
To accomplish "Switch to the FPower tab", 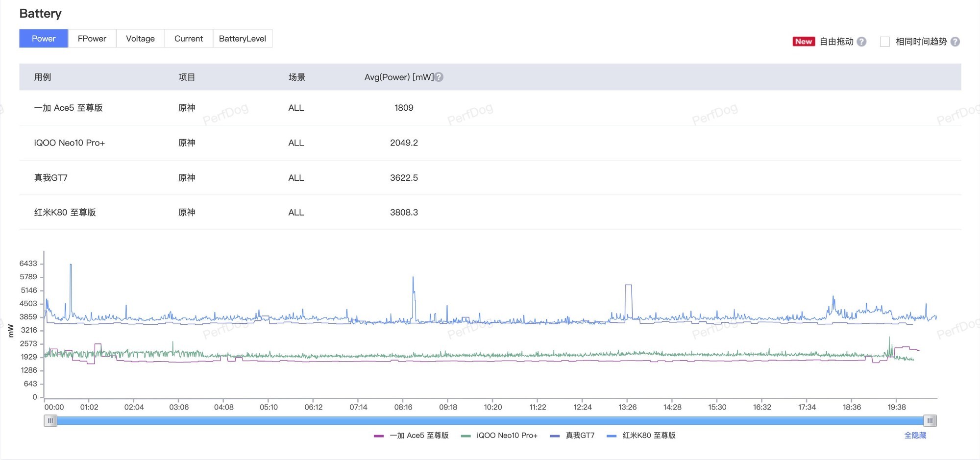I will 92,39.
